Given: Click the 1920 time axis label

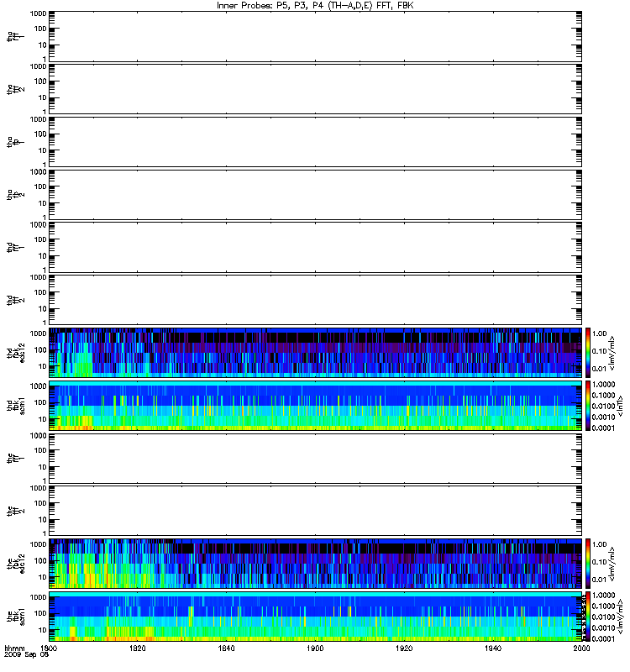Looking at the screenshot, I should tap(404, 648).
